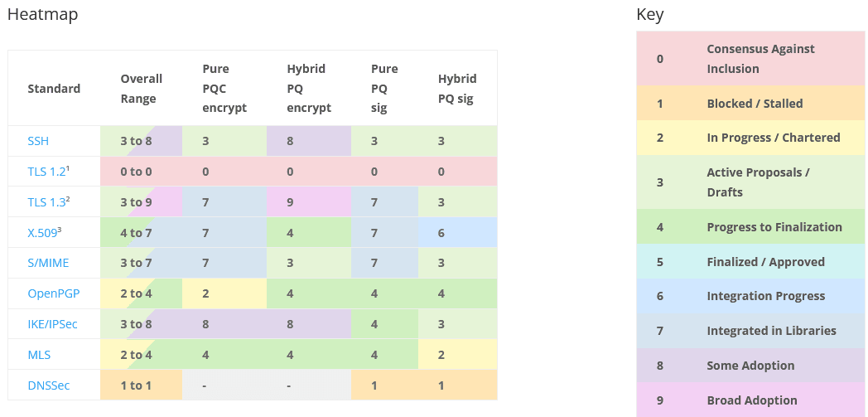868x417 pixels.
Task: Open the SSH standard link
Action: [38, 141]
